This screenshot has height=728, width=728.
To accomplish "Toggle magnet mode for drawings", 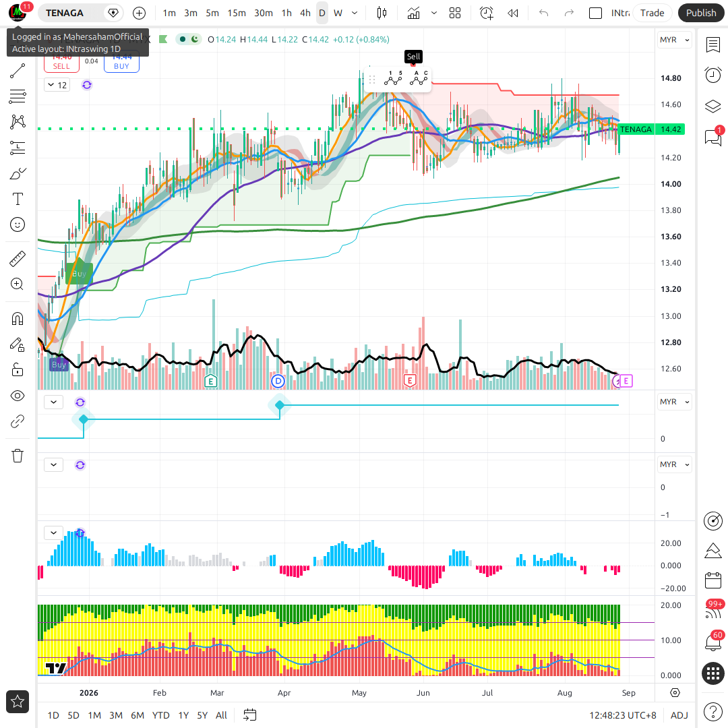I will pyautogui.click(x=18, y=319).
